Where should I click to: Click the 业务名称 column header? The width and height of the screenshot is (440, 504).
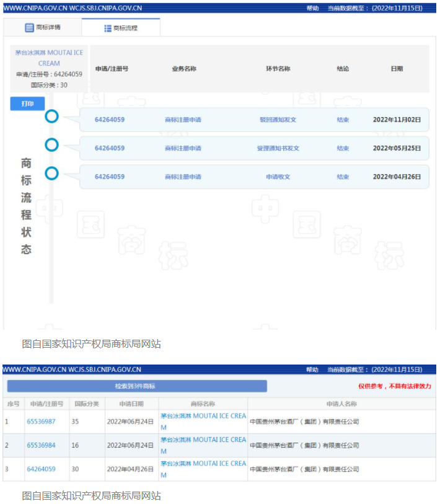(x=184, y=69)
